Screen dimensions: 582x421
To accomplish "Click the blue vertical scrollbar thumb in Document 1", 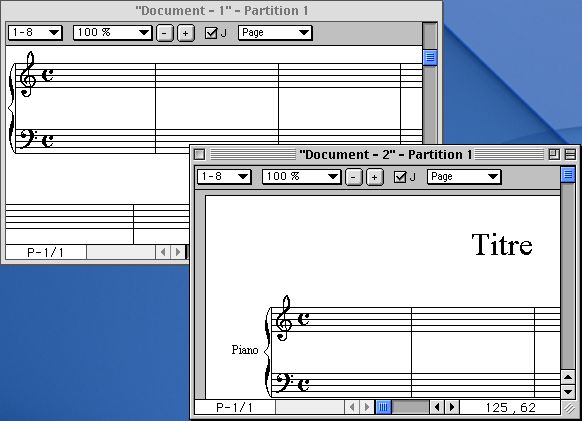I will 430,58.
